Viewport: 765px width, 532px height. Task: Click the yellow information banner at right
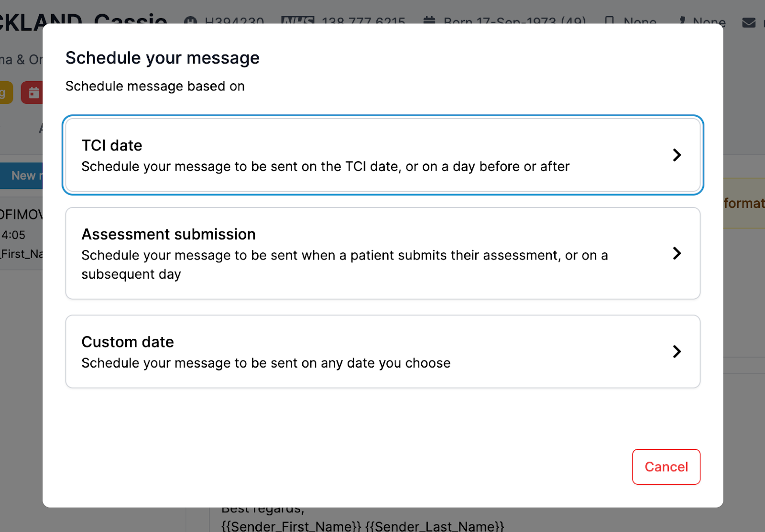[x=744, y=203]
